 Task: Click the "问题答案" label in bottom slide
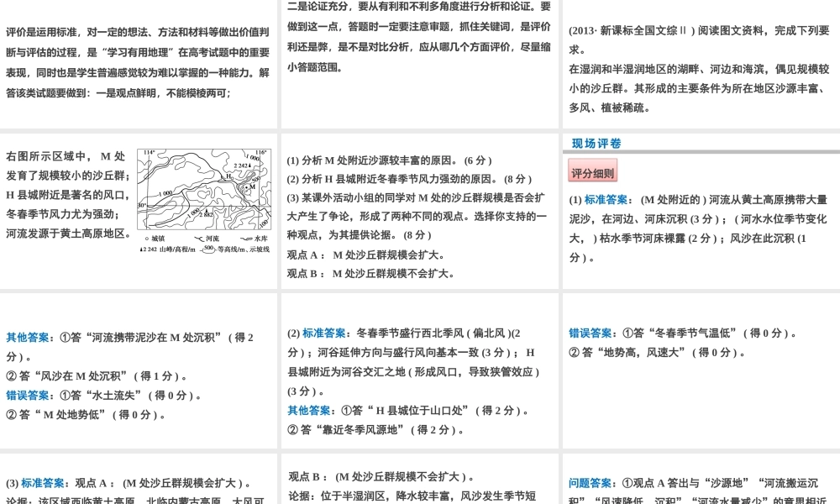click(x=591, y=483)
